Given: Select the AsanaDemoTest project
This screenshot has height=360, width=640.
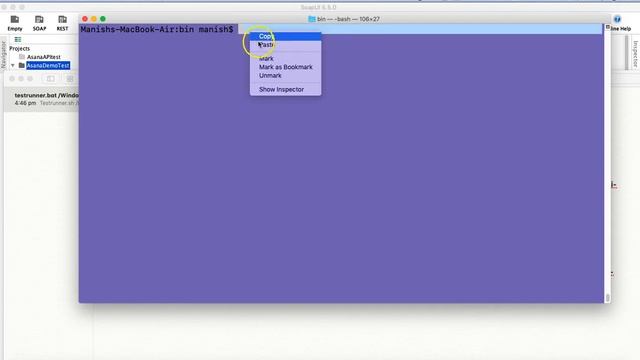Looking at the screenshot, I should pos(48,65).
